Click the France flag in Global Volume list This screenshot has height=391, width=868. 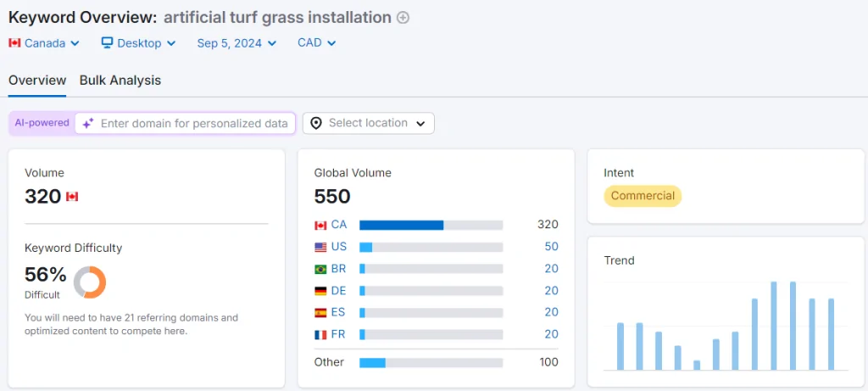(x=320, y=334)
